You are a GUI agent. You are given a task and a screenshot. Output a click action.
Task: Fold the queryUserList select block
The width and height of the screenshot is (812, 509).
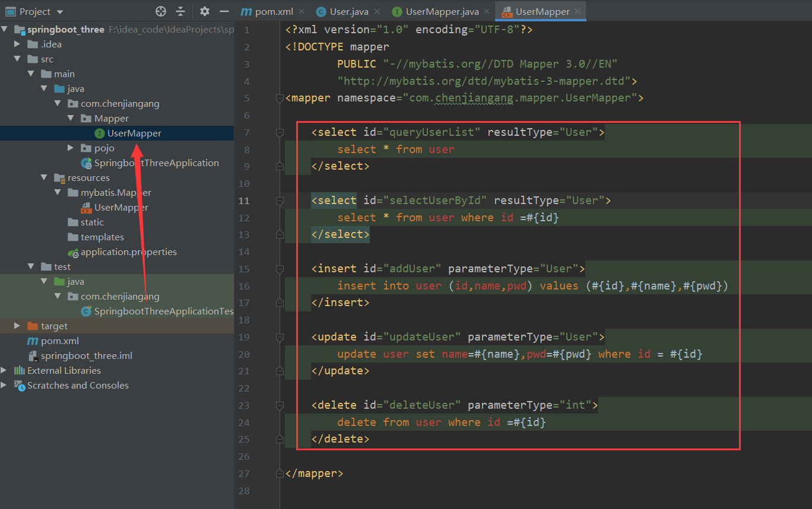click(x=280, y=133)
